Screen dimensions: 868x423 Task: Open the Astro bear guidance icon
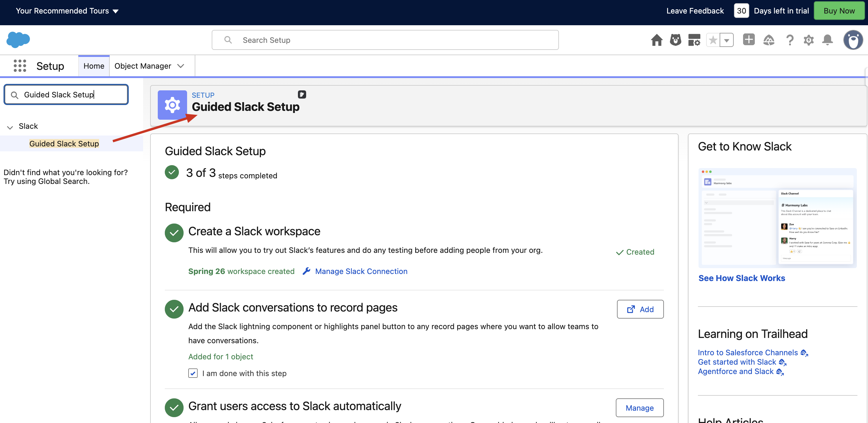(x=675, y=40)
